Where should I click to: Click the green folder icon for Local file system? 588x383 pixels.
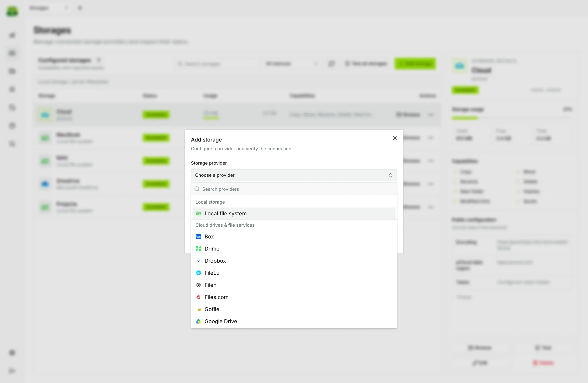(198, 213)
